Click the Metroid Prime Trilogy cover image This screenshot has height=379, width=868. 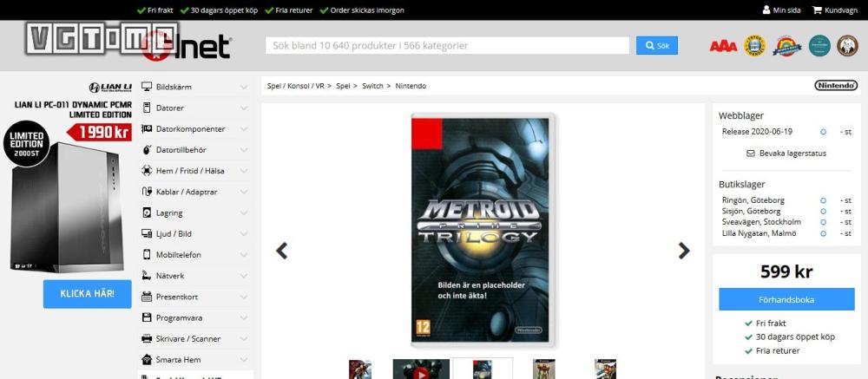click(482, 230)
